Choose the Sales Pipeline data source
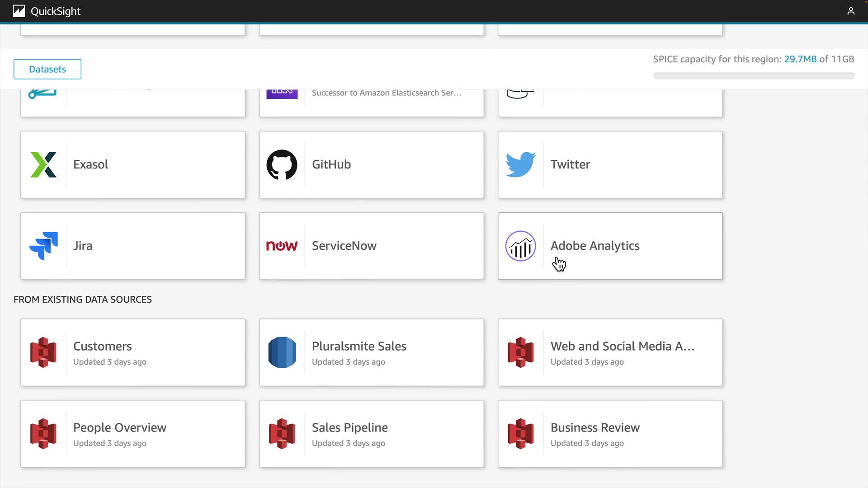This screenshot has width=868, height=488. pyautogui.click(x=371, y=434)
